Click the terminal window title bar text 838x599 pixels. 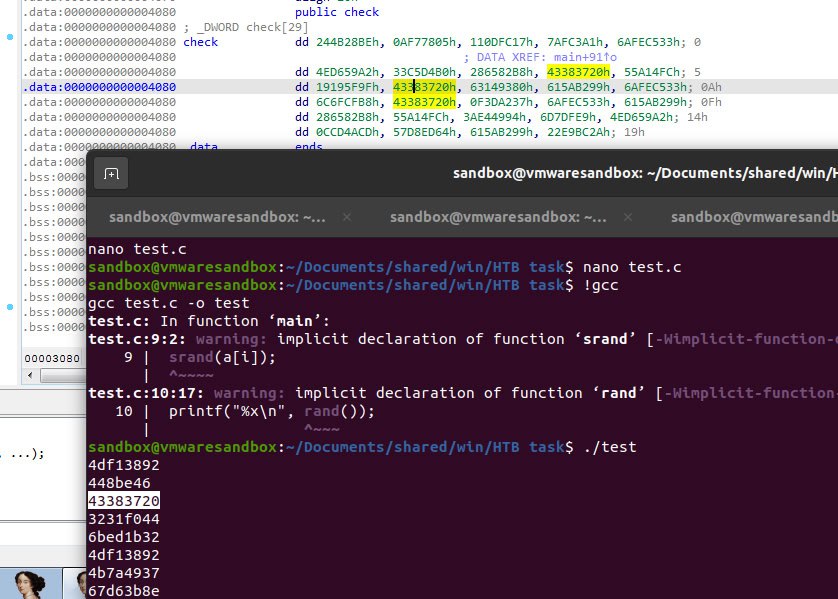coord(645,173)
